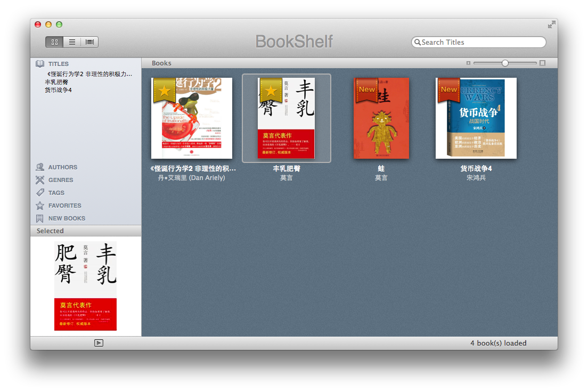Open the GENRES section

click(61, 180)
